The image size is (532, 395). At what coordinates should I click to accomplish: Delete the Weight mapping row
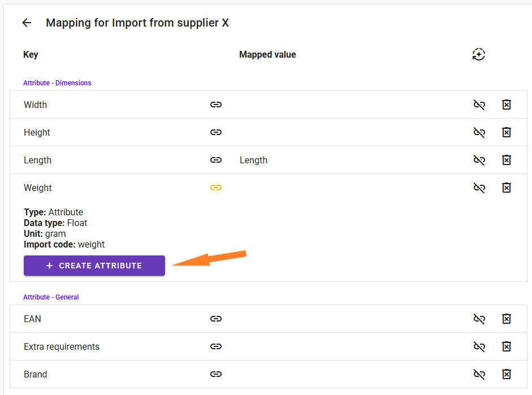506,188
